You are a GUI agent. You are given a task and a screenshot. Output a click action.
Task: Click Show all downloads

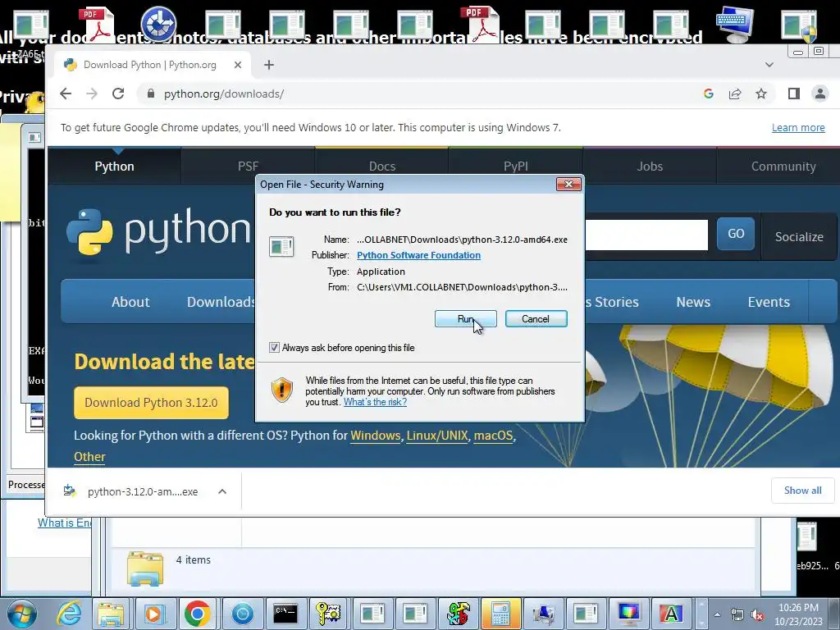point(802,491)
